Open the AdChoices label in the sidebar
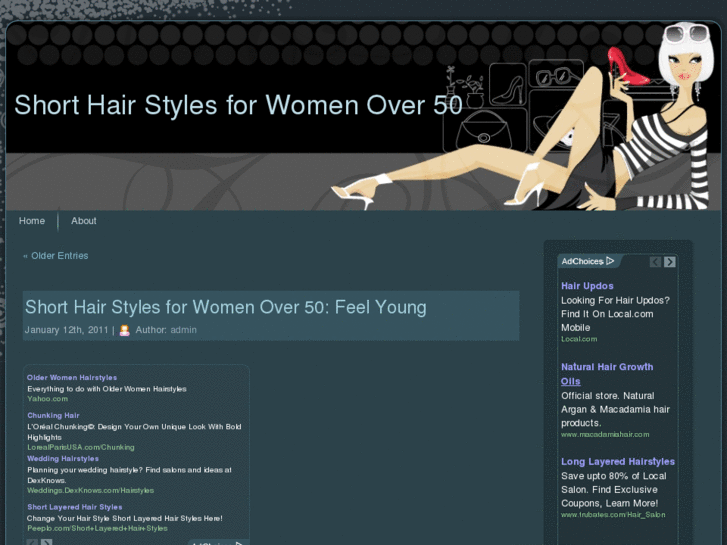This screenshot has width=727, height=545. pyautogui.click(x=582, y=261)
